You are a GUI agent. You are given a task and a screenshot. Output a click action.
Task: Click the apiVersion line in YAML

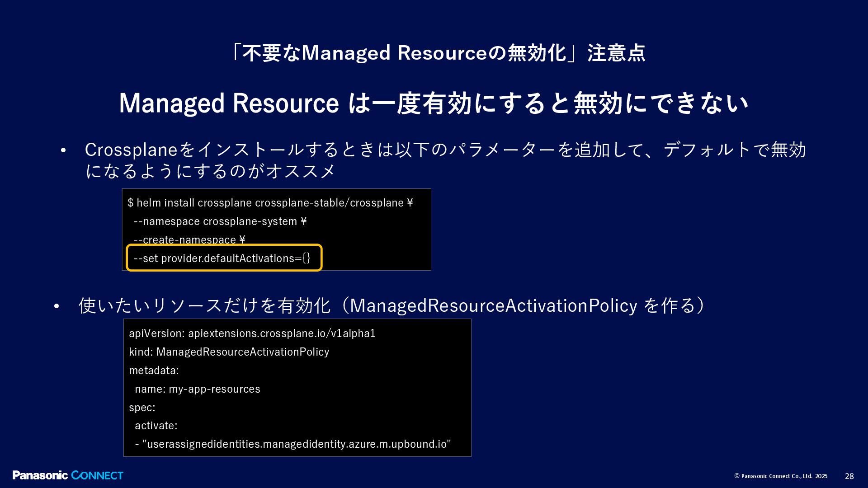pyautogui.click(x=252, y=333)
